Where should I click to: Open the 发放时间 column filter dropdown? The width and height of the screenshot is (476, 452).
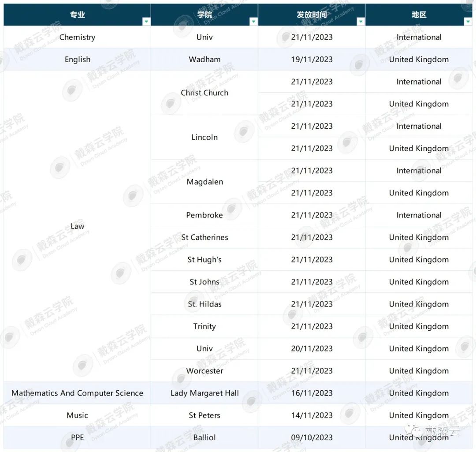click(361, 21)
